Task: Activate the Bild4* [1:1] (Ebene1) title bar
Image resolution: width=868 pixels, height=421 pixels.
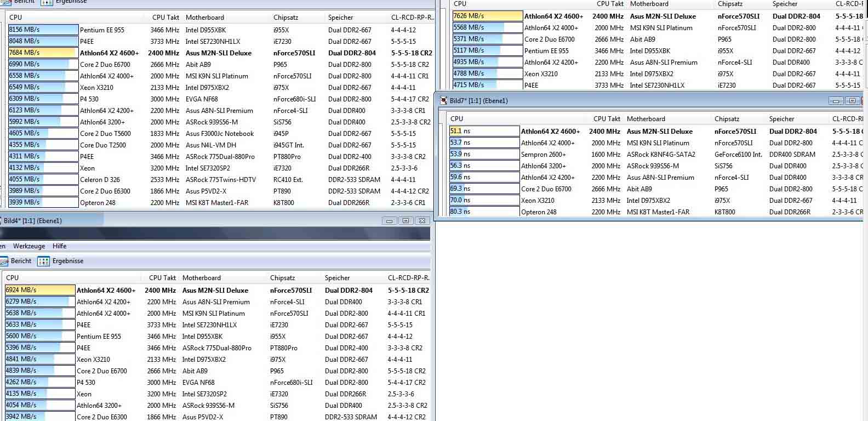Action: [x=215, y=220]
